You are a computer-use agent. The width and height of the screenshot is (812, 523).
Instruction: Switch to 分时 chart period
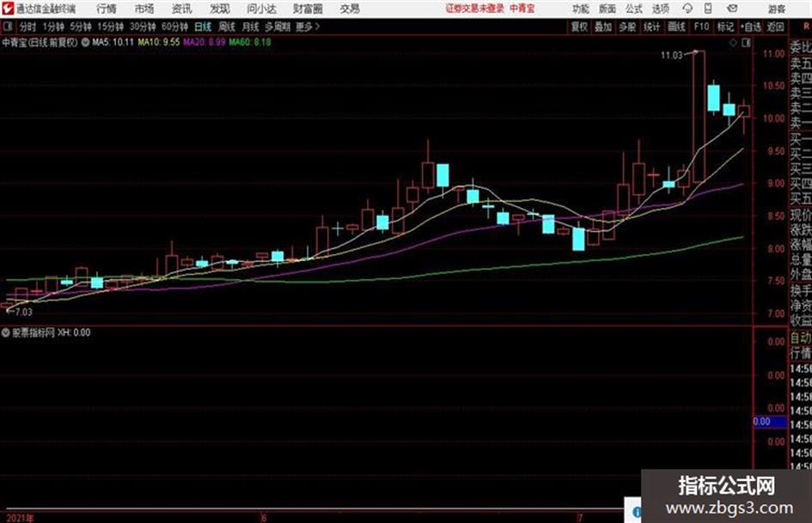[28, 27]
